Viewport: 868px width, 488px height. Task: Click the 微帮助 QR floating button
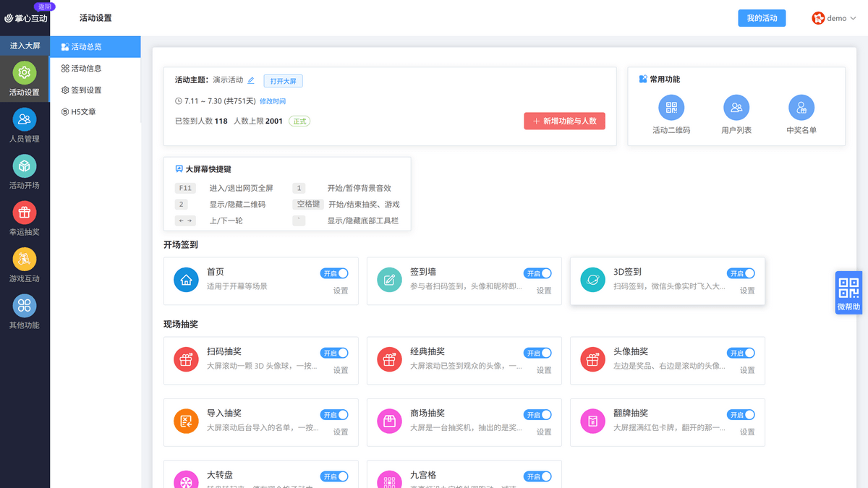[x=849, y=292]
